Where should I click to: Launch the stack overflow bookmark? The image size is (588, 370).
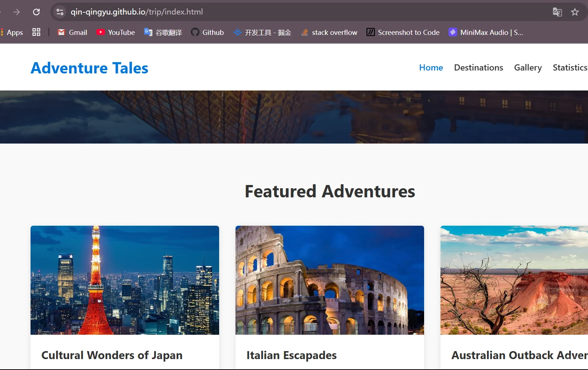point(329,32)
